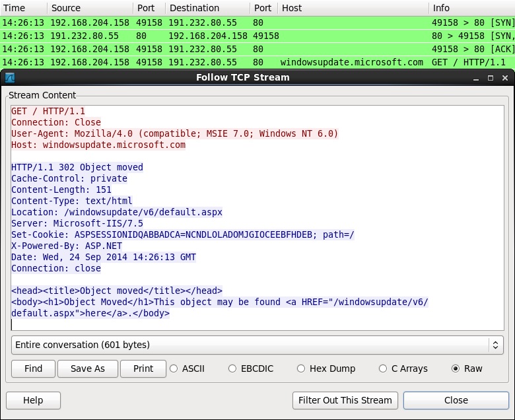Screen dimensions: 515x420
Task: Click the Date header line in stream
Action: (104, 257)
